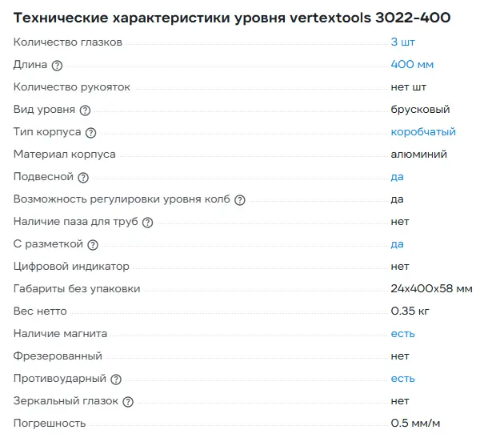Show help for Противоударный
Screen dimensions: 504x442
coord(116,379)
